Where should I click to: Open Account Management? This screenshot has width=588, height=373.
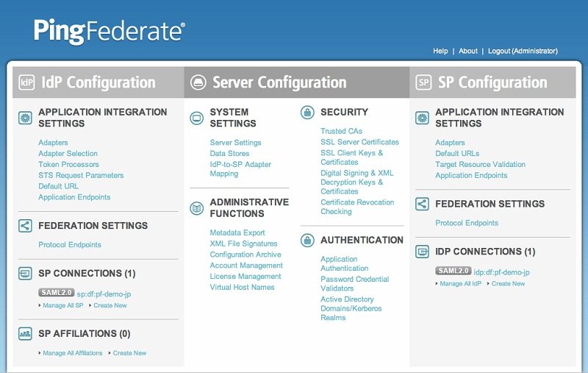click(246, 266)
